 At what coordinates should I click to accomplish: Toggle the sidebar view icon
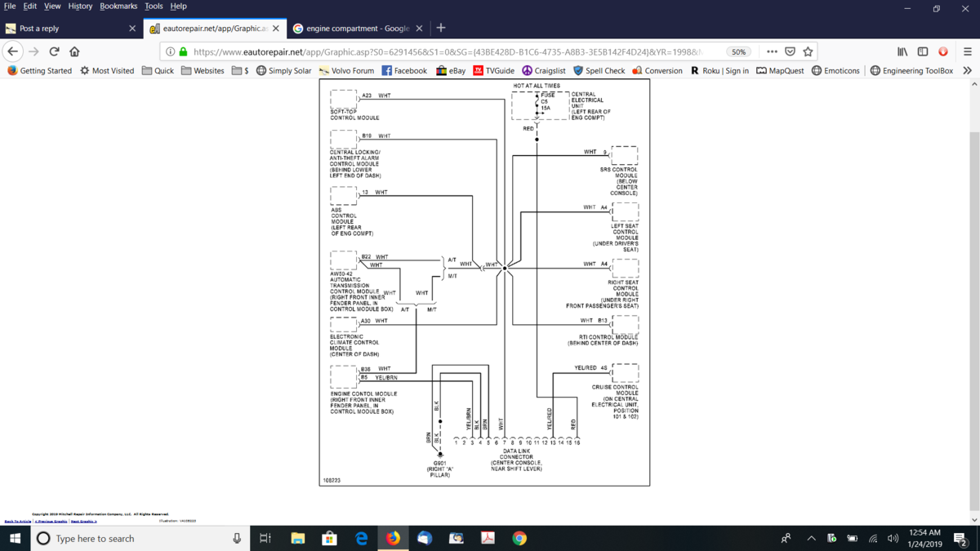tap(923, 51)
